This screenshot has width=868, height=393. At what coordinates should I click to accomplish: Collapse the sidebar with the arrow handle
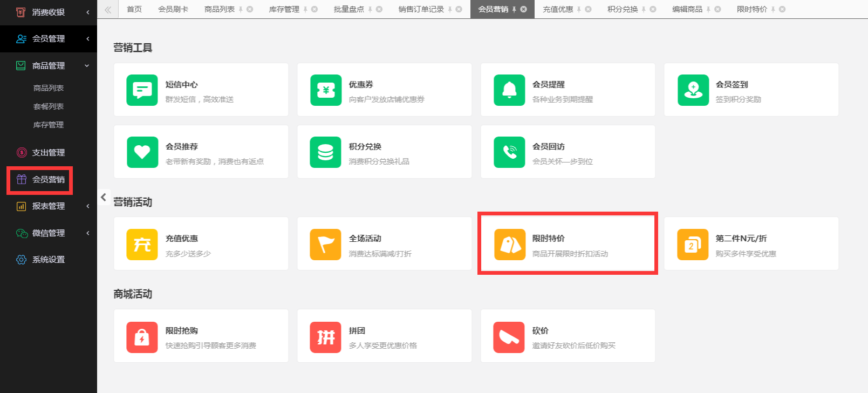click(x=104, y=197)
